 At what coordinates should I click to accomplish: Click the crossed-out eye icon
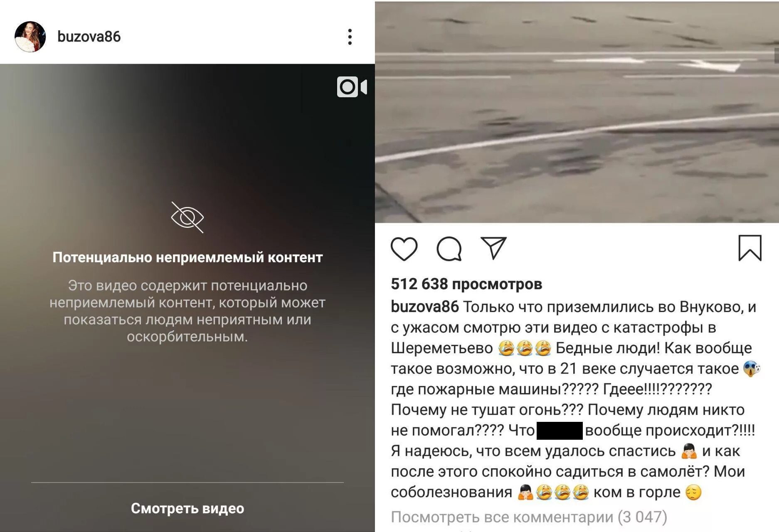pos(187,217)
